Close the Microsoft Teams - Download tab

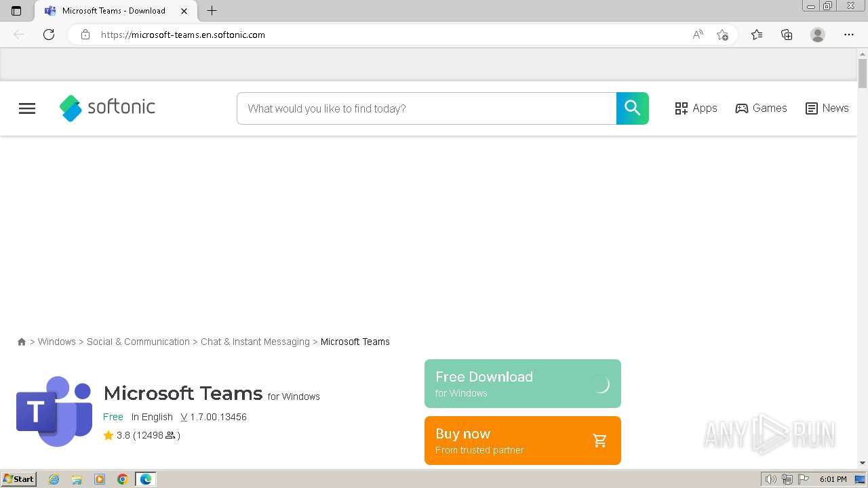184,11
